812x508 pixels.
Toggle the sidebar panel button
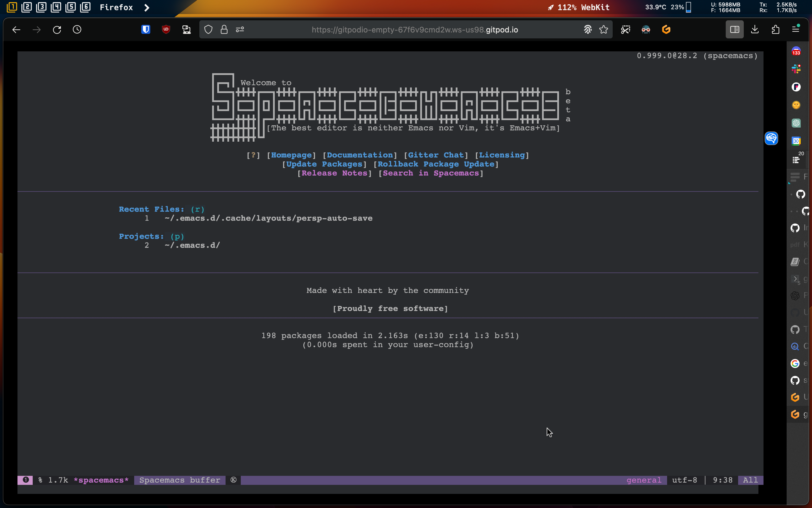pyautogui.click(x=734, y=30)
